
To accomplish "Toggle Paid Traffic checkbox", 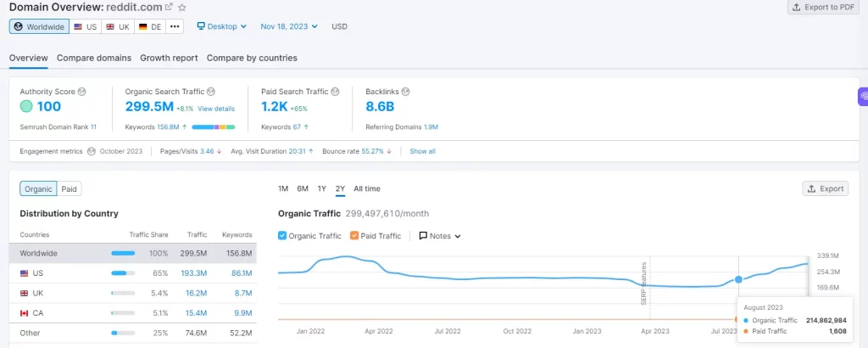I will [354, 235].
